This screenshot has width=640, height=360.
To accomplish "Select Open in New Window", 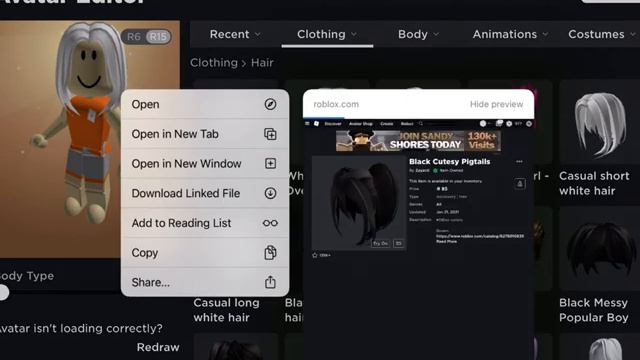I will [205, 164].
